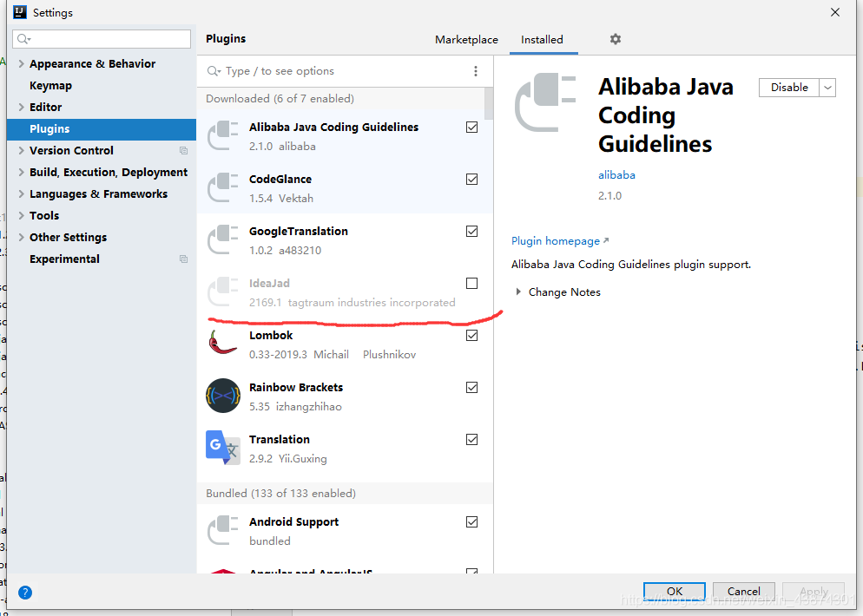The width and height of the screenshot is (863, 616).
Task: Click the Apply button
Action: pos(814,591)
